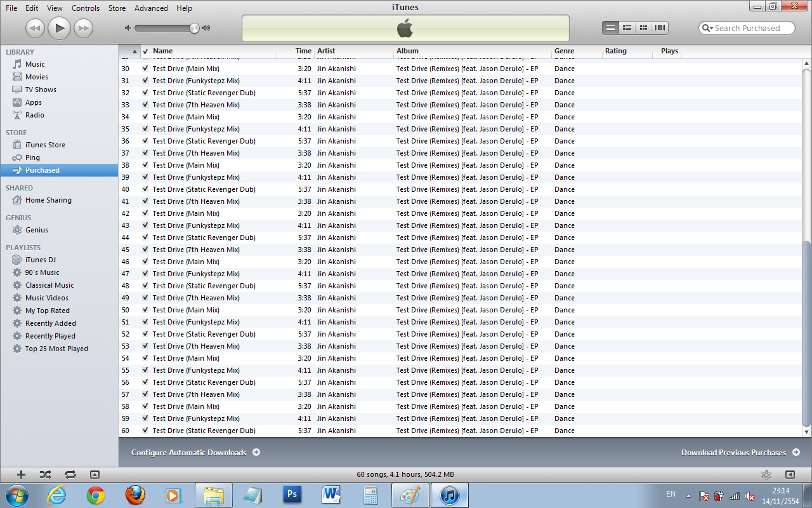Screen dimensions: 812x508
Task: Skip to next track button
Action: (x=84, y=28)
